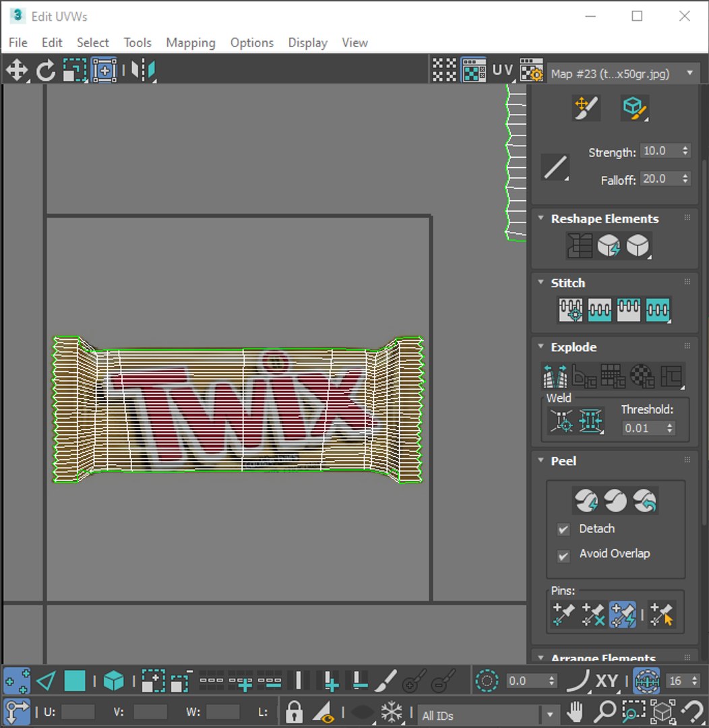
Task: Click the Falloff value field
Action: pos(660,179)
